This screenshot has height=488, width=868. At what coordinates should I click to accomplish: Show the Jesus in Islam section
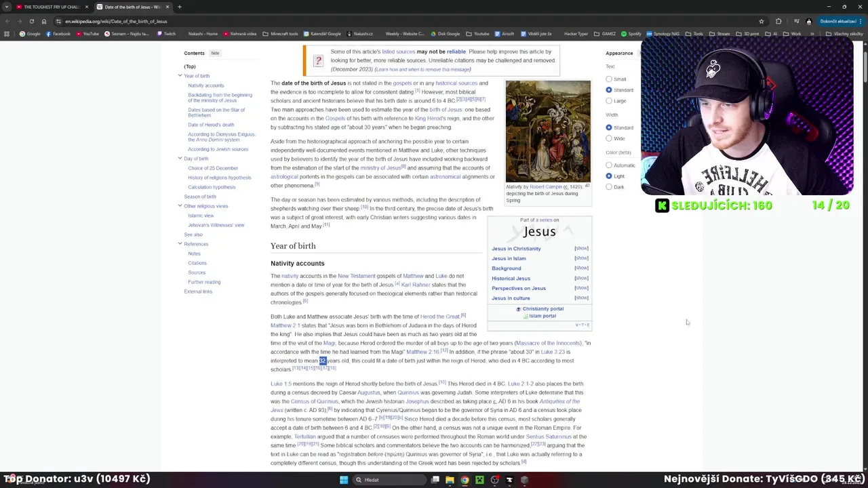pyautogui.click(x=581, y=258)
